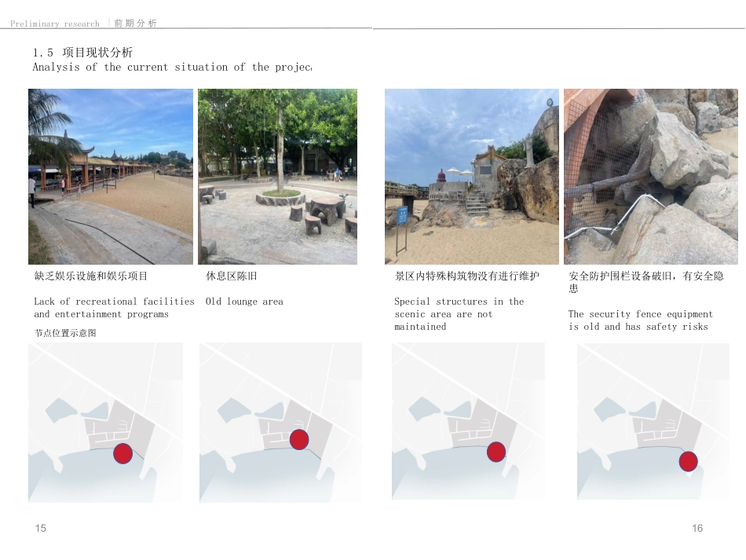The height and width of the screenshot is (560, 746).
Task: Select the red dot on second map
Action: click(x=298, y=440)
